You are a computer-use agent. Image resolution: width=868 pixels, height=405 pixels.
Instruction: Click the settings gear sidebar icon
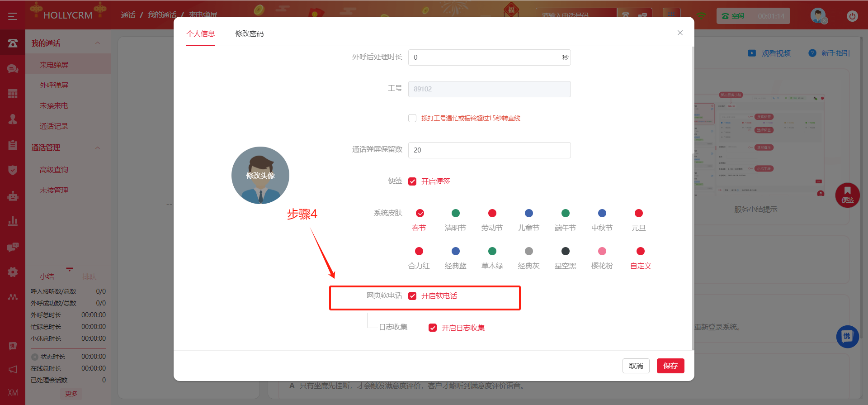(x=13, y=272)
